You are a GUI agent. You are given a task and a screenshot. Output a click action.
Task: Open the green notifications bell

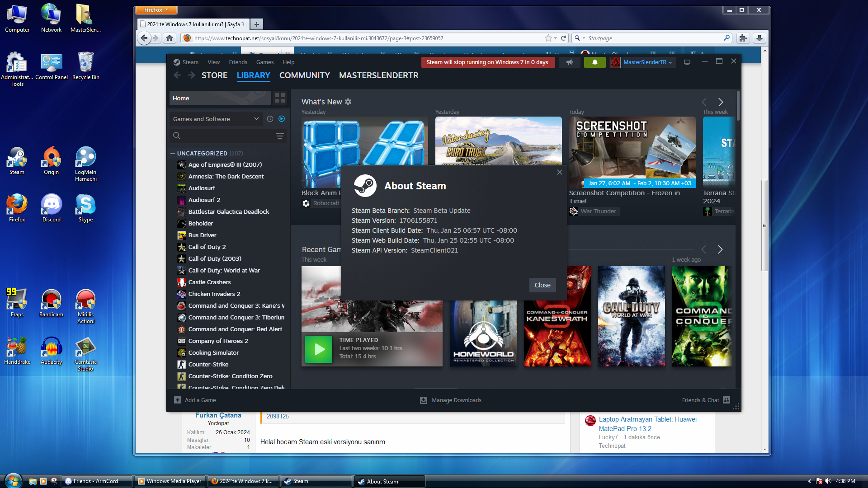point(594,62)
